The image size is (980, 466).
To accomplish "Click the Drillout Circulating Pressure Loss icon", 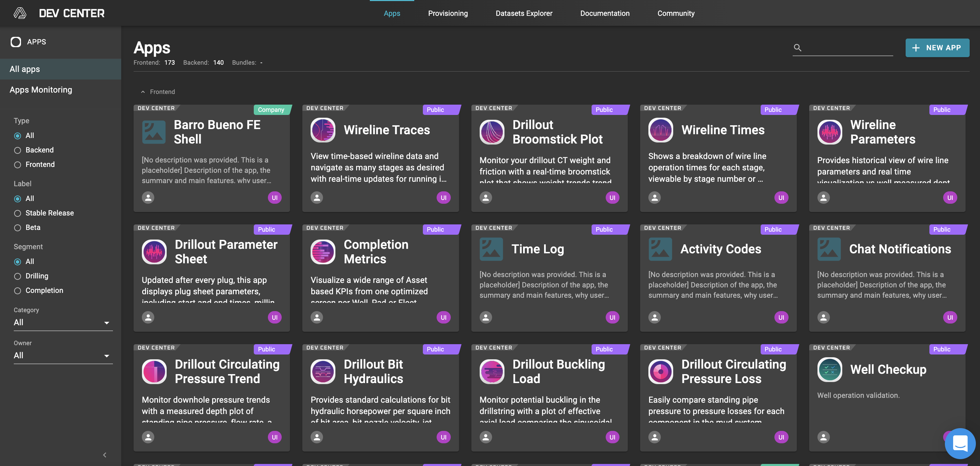I will pos(660,371).
